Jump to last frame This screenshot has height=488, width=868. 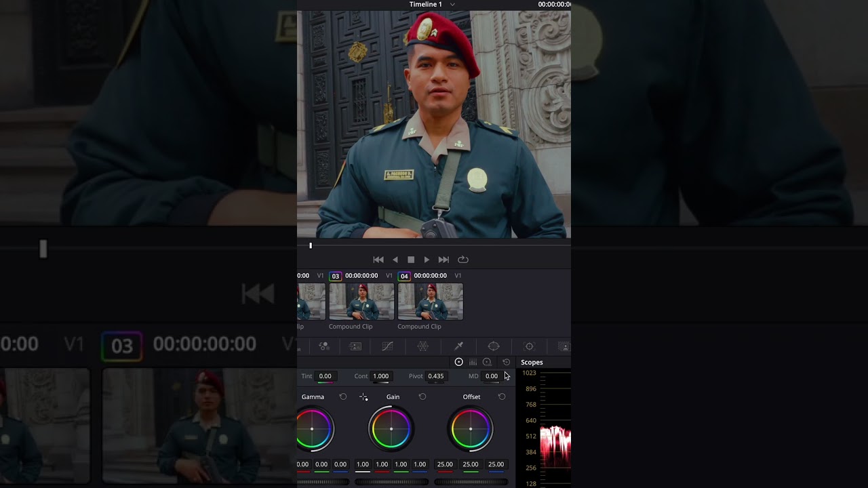point(443,260)
